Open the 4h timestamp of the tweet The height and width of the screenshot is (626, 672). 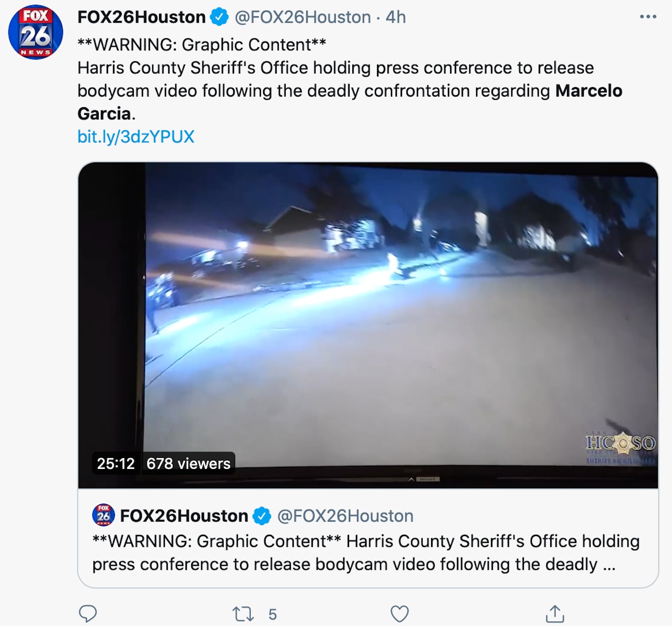coord(396,17)
